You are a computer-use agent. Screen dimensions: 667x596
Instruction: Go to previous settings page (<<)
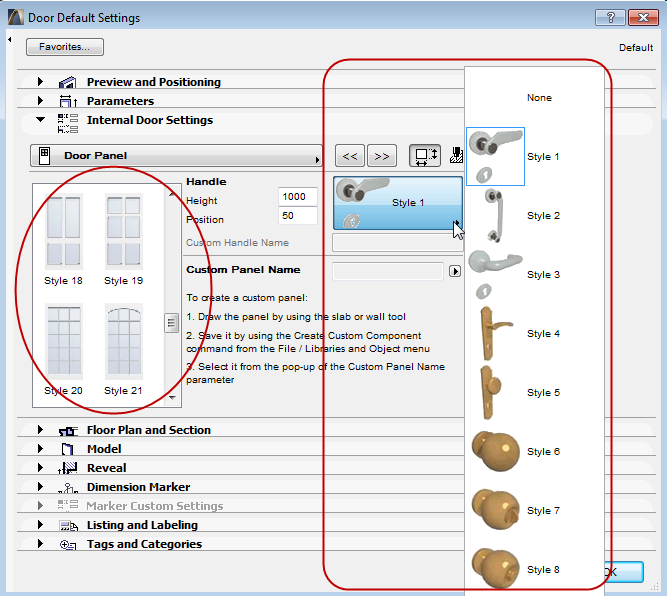coord(350,156)
